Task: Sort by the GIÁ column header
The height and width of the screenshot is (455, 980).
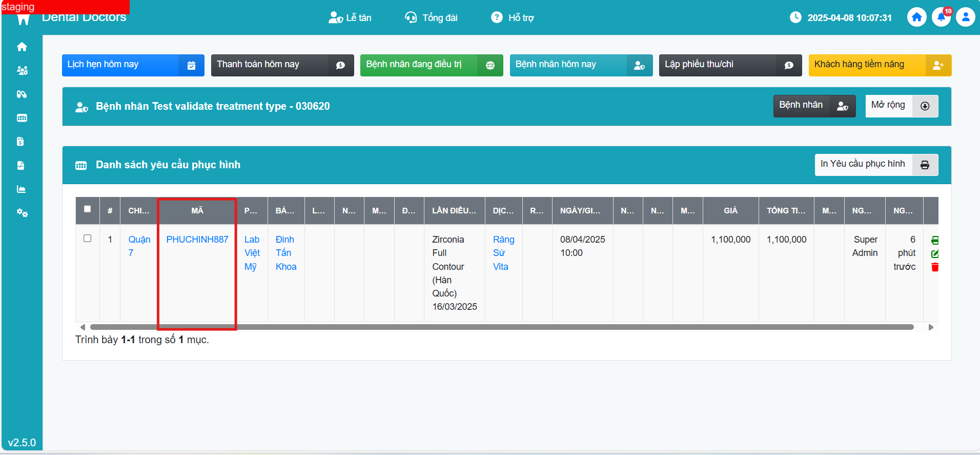Action: point(730,211)
